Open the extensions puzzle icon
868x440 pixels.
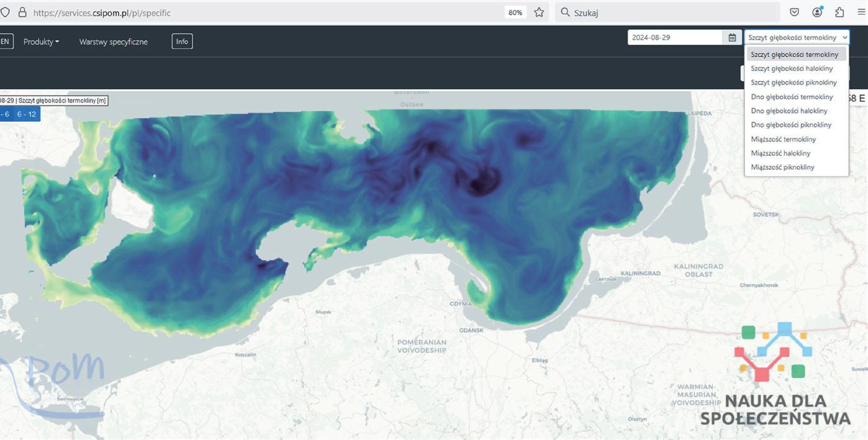click(839, 12)
